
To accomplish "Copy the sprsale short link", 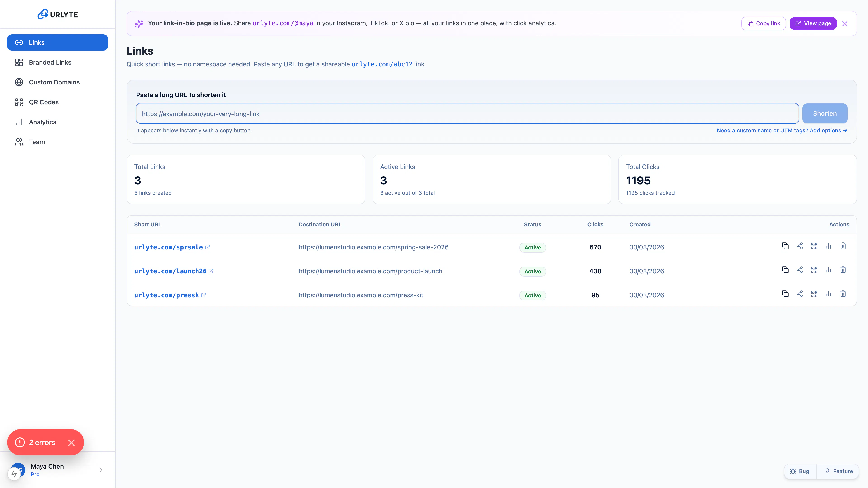I will tap(785, 246).
